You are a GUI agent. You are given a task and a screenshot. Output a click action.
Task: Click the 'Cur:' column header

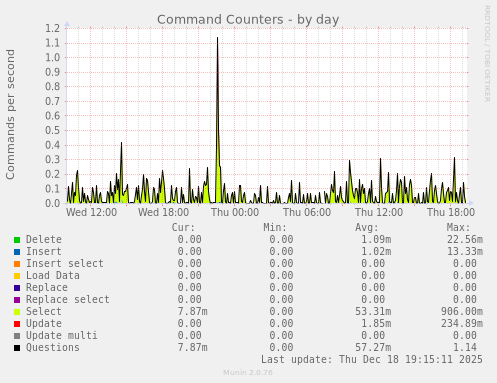click(183, 227)
